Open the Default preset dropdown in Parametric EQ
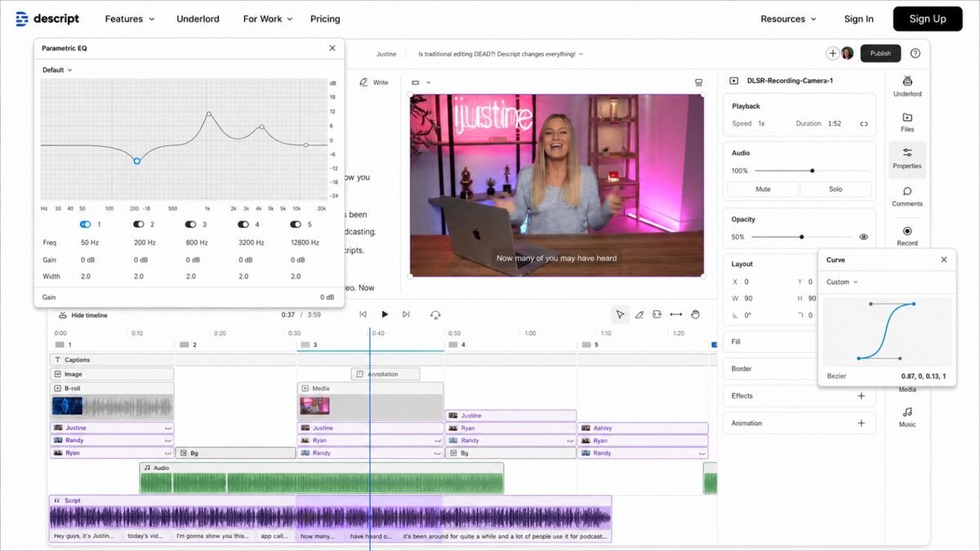The width and height of the screenshot is (980, 551). (x=57, y=70)
